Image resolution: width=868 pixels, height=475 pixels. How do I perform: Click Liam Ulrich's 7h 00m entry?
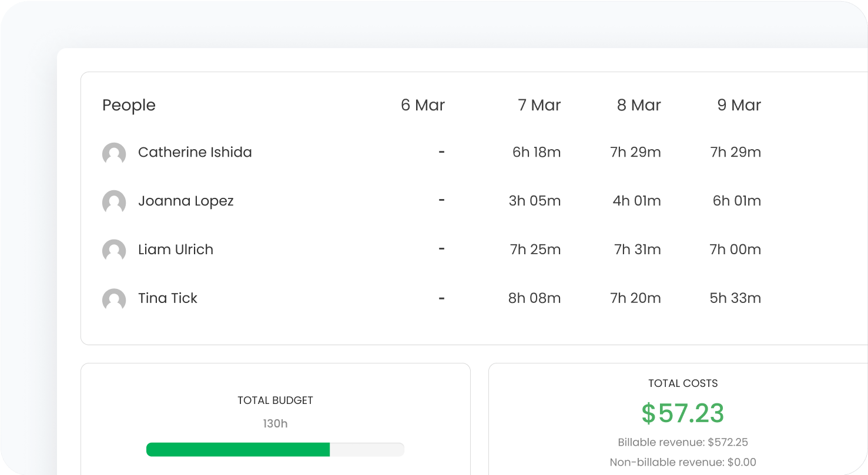coord(735,250)
